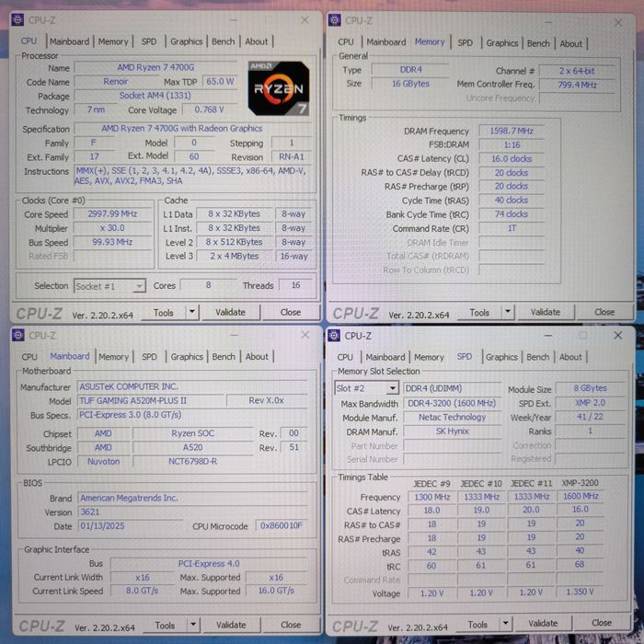Click Close button in CPU window

click(291, 312)
